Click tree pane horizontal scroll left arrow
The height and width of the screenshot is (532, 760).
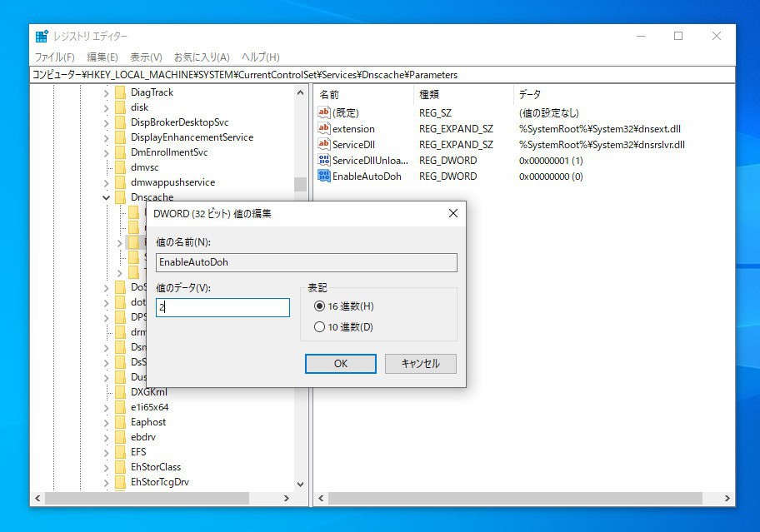(37, 498)
